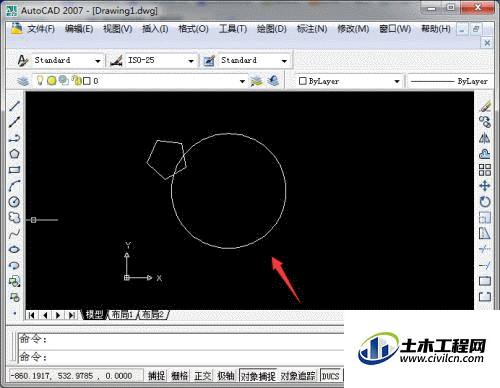
Task: Select the Break modify tool
Action: [485, 296]
